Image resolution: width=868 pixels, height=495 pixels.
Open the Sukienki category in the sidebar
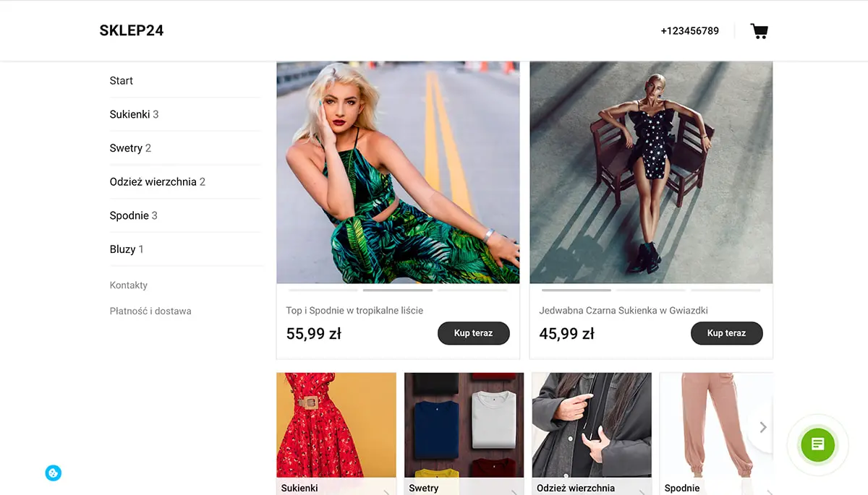(x=130, y=114)
